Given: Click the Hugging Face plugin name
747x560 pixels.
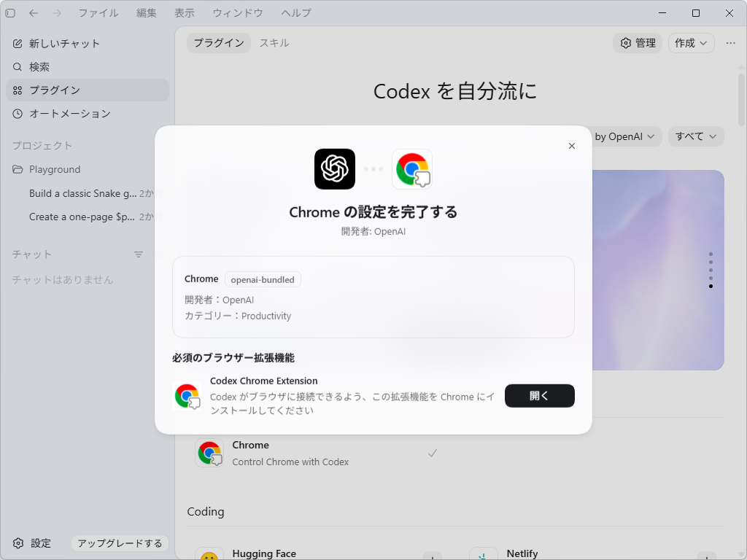Looking at the screenshot, I should pos(264,553).
